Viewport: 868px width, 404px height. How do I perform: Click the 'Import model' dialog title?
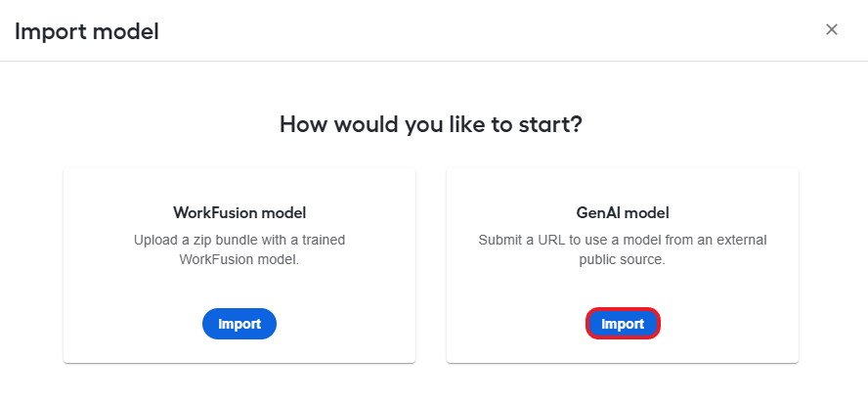[x=87, y=31]
